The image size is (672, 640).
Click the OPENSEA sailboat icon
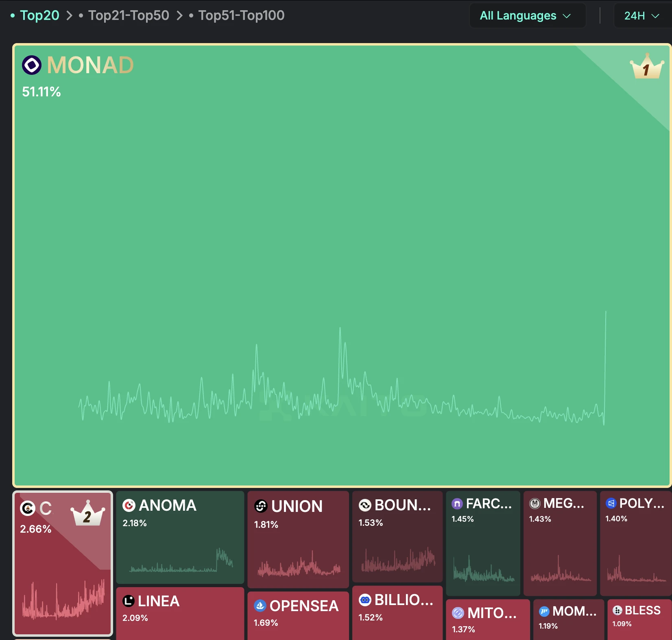click(260, 605)
